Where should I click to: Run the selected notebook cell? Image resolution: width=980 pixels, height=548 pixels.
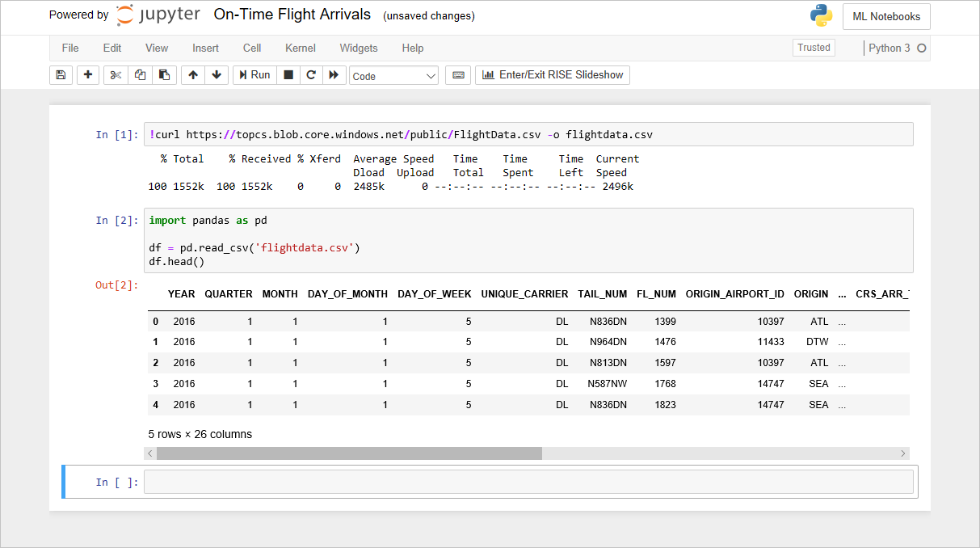(254, 74)
